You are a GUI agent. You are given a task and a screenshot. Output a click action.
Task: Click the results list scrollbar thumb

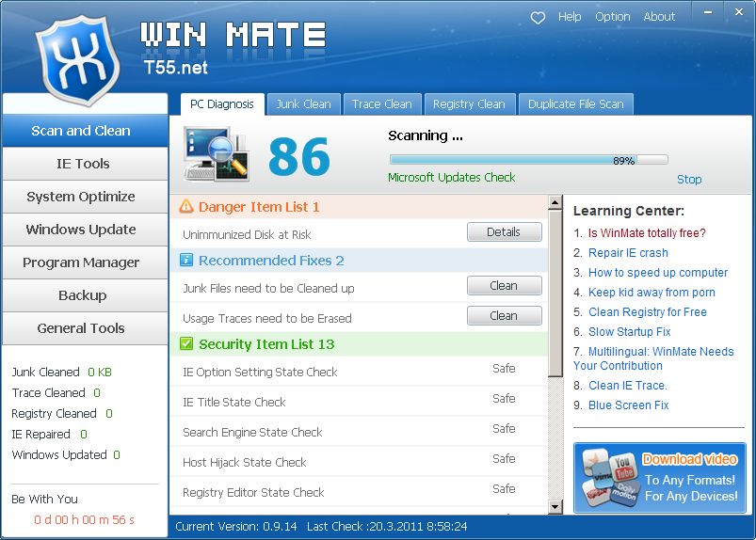tap(555, 294)
